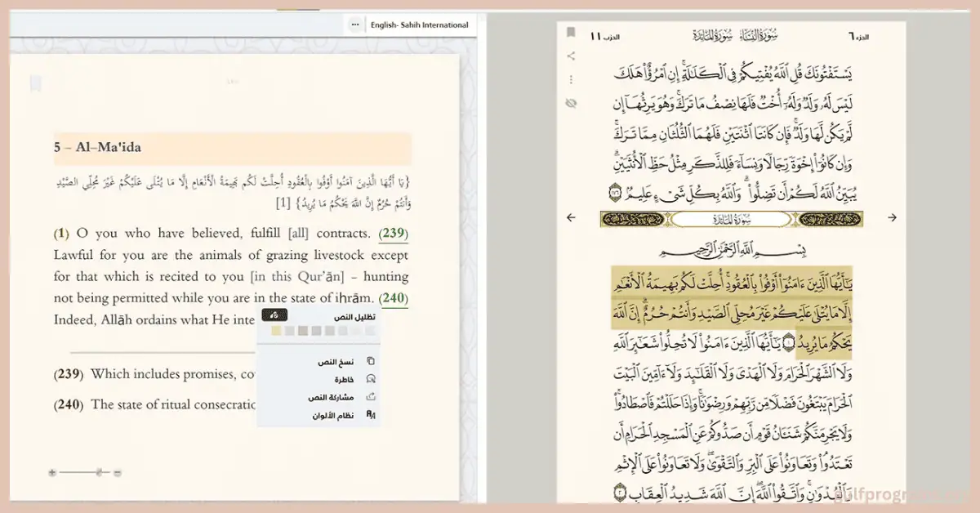Adjust the font size slider thumb
This screenshot has width=980, height=513.
click(x=100, y=472)
